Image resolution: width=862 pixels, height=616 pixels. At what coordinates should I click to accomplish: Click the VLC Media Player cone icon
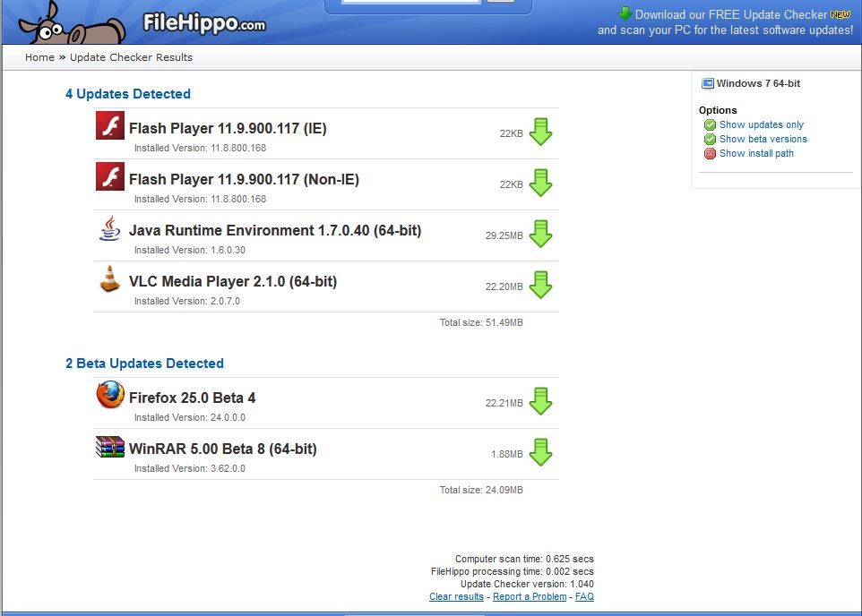110,278
